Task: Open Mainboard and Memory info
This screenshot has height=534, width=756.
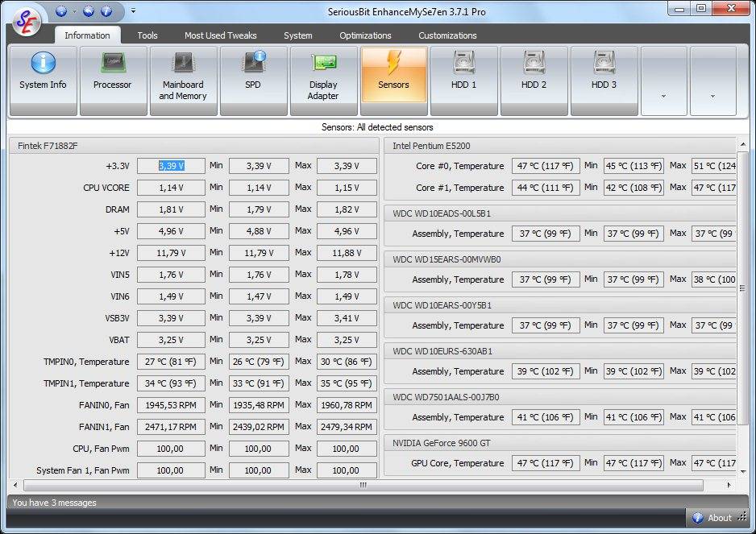Action: pyautogui.click(x=183, y=81)
